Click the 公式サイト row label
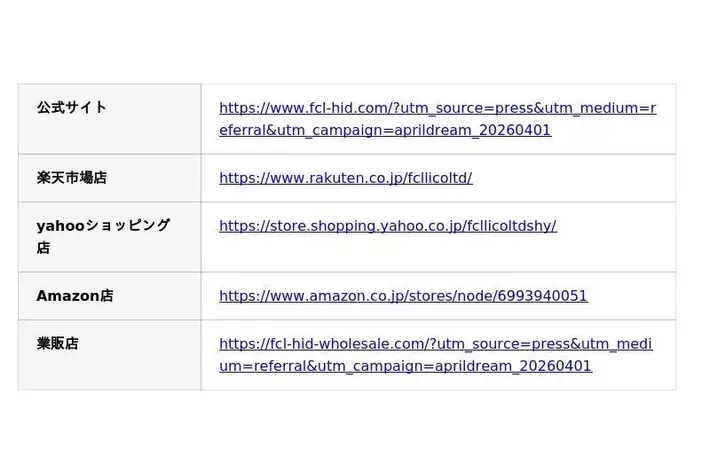This screenshot has height=474, width=710. pyautogui.click(x=72, y=107)
